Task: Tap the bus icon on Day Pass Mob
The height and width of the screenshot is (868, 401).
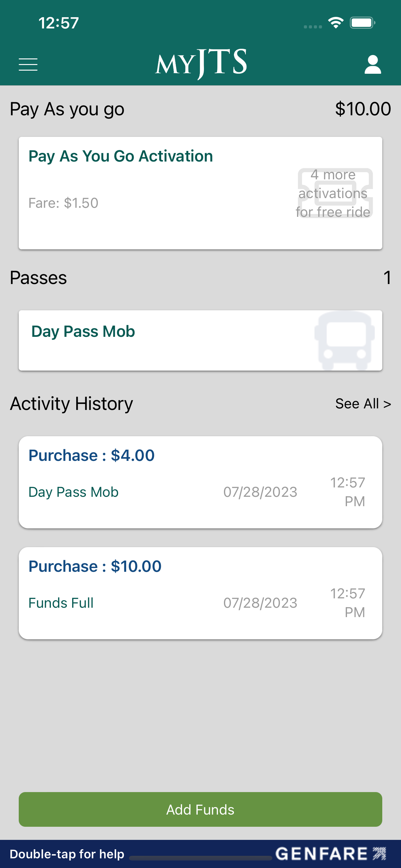Action: tap(344, 340)
